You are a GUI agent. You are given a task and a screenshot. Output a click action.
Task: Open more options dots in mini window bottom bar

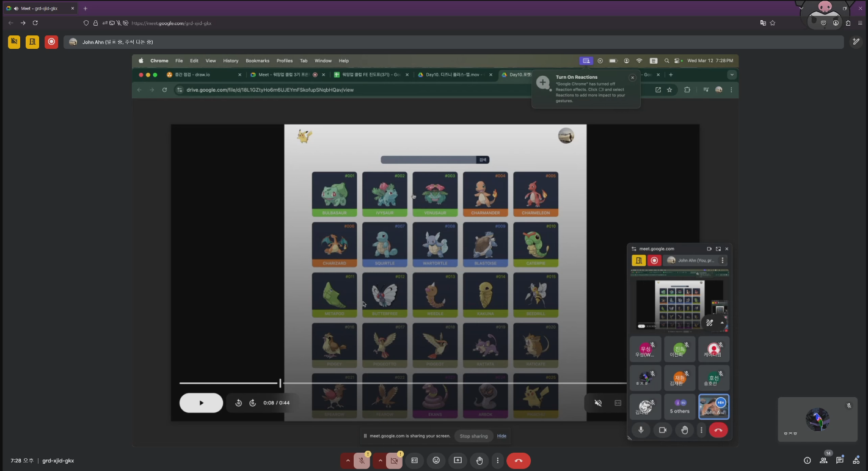(701, 430)
